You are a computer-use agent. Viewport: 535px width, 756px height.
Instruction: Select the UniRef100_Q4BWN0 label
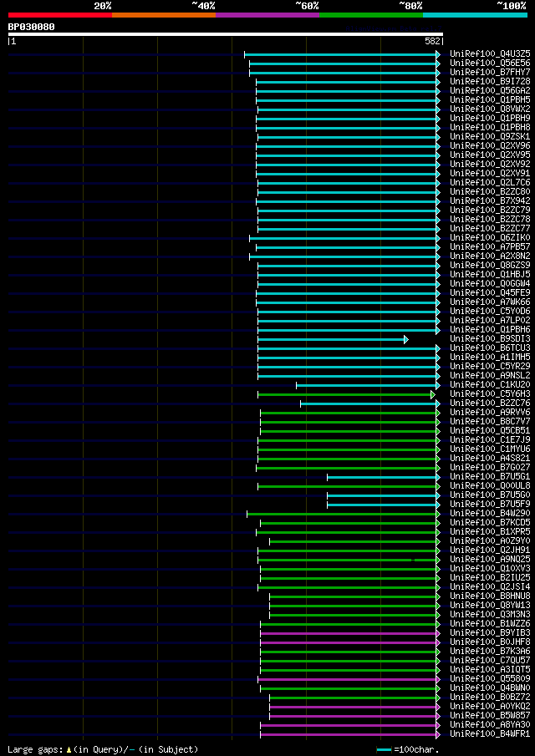[x=490, y=688]
